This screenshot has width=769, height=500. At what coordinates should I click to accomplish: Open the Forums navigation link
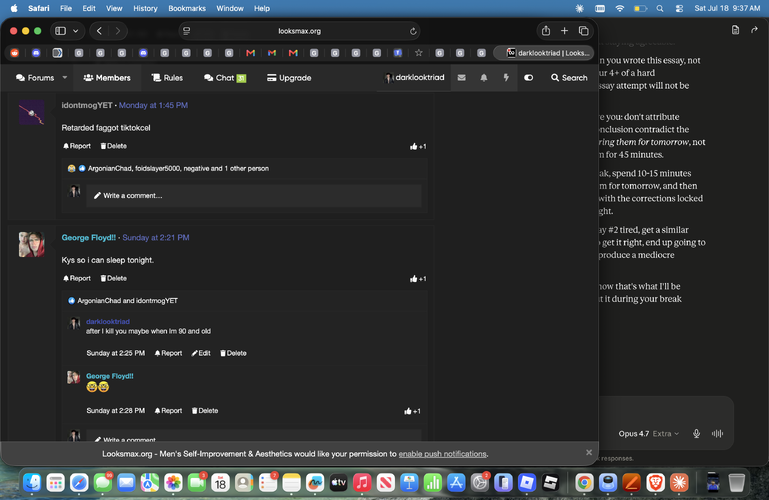click(x=35, y=78)
